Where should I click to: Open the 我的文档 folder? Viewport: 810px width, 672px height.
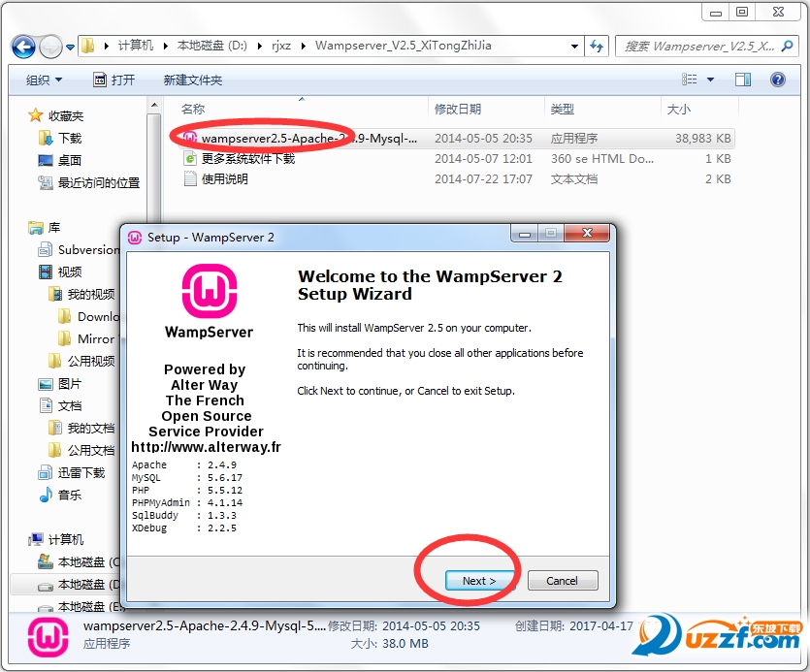coord(91,428)
